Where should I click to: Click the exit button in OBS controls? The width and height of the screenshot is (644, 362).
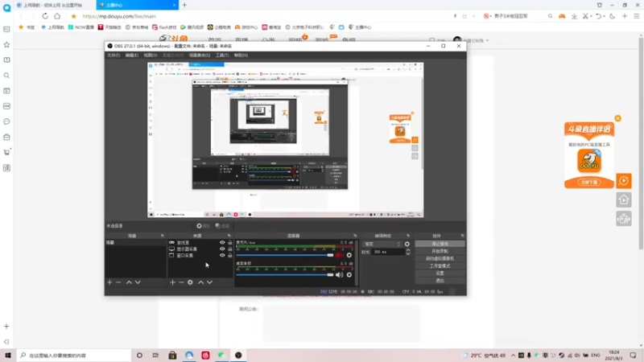tap(440, 280)
